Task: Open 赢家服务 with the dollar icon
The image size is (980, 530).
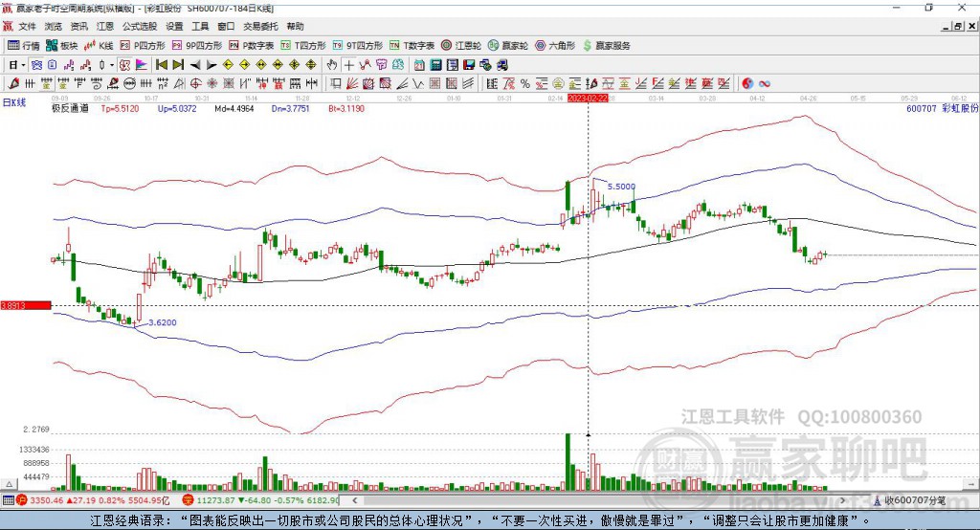Action: [606, 46]
